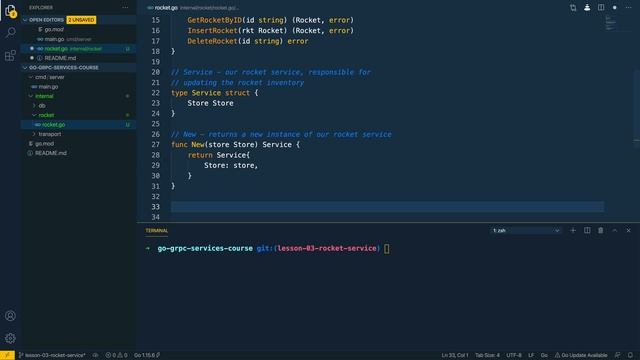The height and width of the screenshot is (360, 640).
Task: Click Go Update Available warning
Action: pyautogui.click(x=581, y=355)
